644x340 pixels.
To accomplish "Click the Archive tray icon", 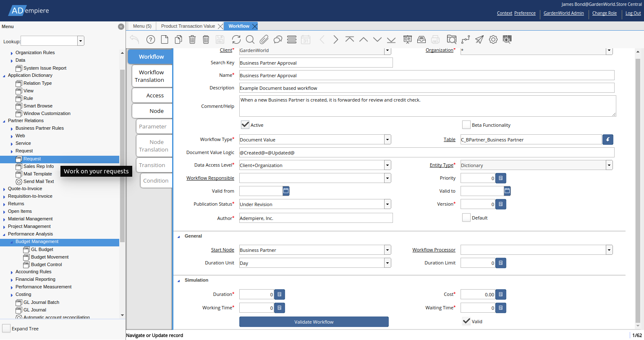I will (x=421, y=39).
